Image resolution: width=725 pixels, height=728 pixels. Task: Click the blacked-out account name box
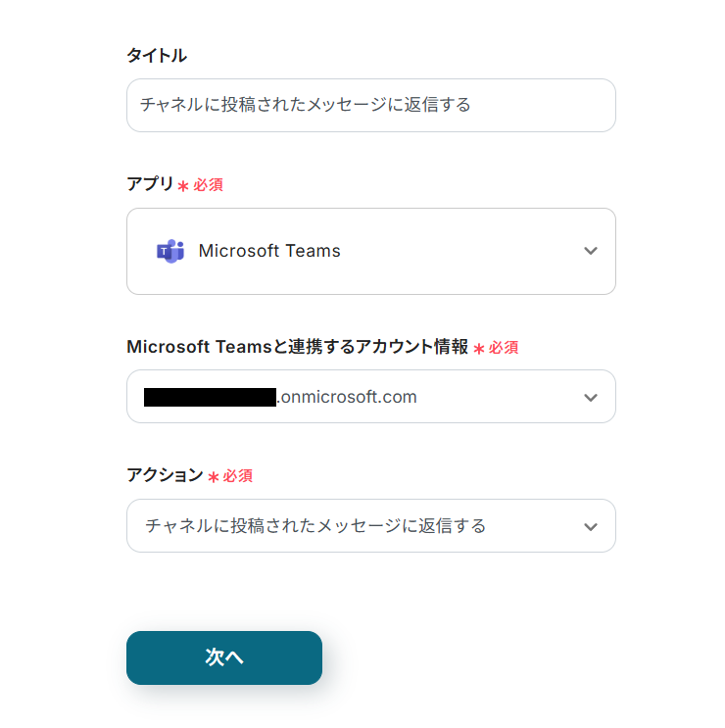tap(210, 397)
